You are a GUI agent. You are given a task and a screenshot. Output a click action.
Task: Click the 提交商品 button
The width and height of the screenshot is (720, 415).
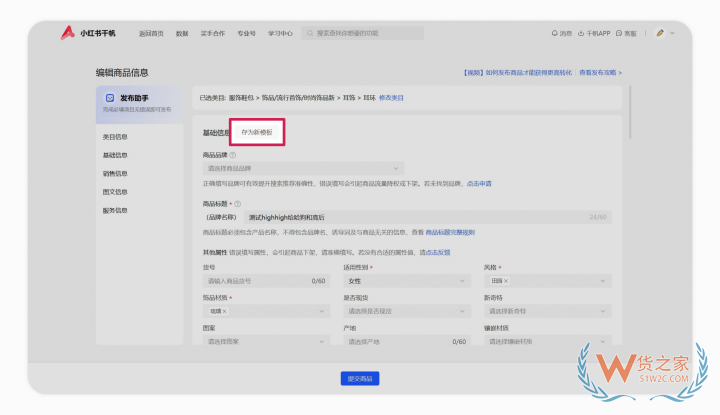[360, 378]
